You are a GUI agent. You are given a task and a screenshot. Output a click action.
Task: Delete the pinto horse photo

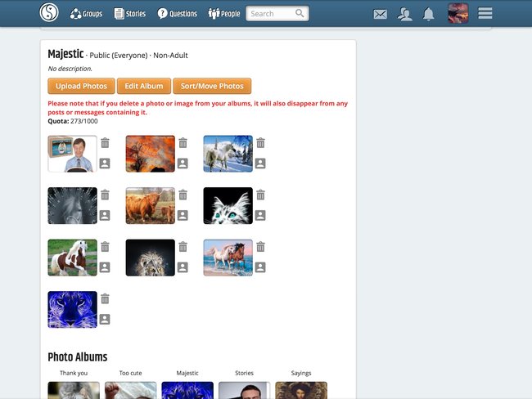[x=105, y=247]
